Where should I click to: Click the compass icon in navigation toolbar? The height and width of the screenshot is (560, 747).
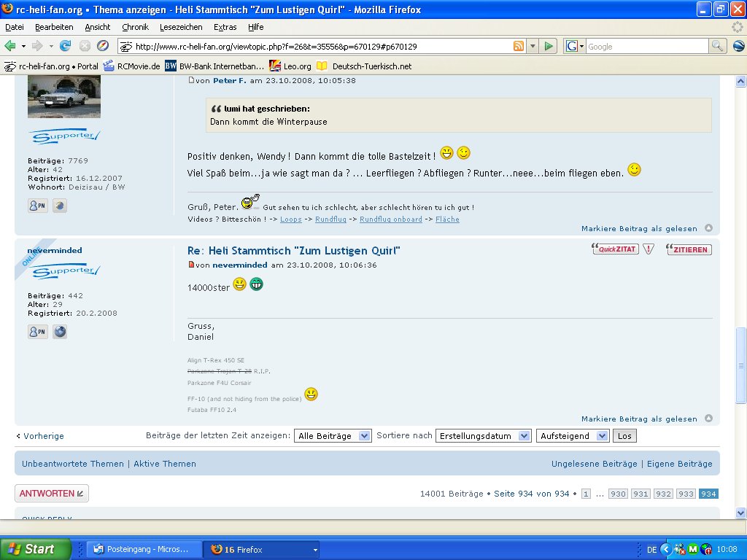103,46
